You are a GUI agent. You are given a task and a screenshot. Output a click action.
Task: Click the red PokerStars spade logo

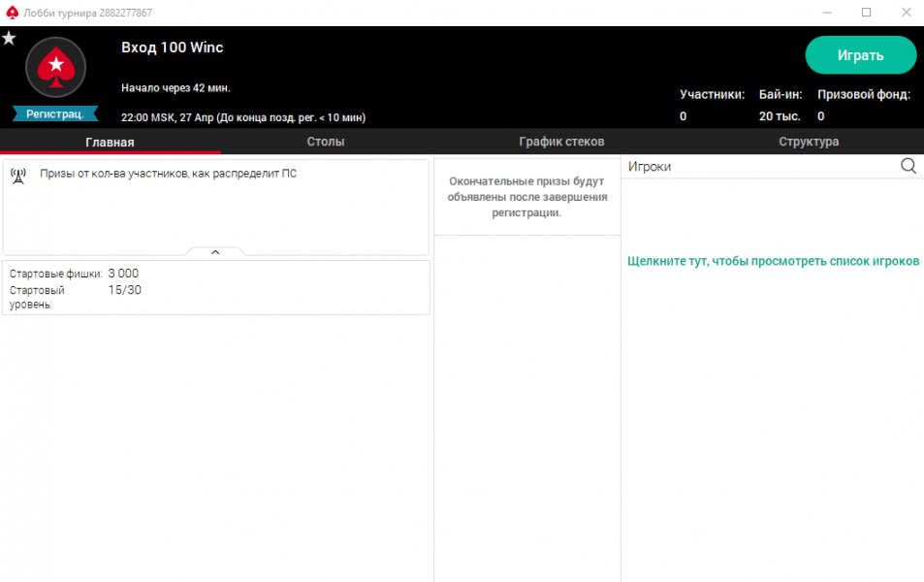point(56,66)
